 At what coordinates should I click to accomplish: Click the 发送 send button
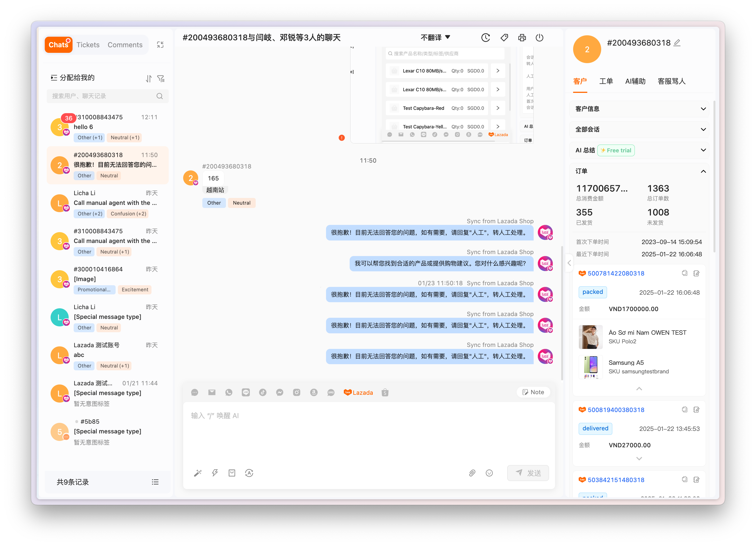click(x=528, y=473)
